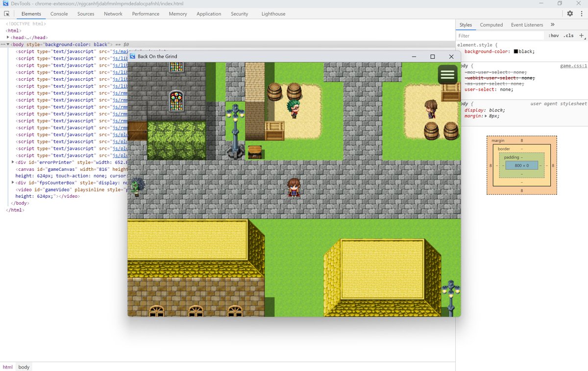Minimize the Back On the Grind window
The width and height of the screenshot is (588, 371).
click(414, 57)
